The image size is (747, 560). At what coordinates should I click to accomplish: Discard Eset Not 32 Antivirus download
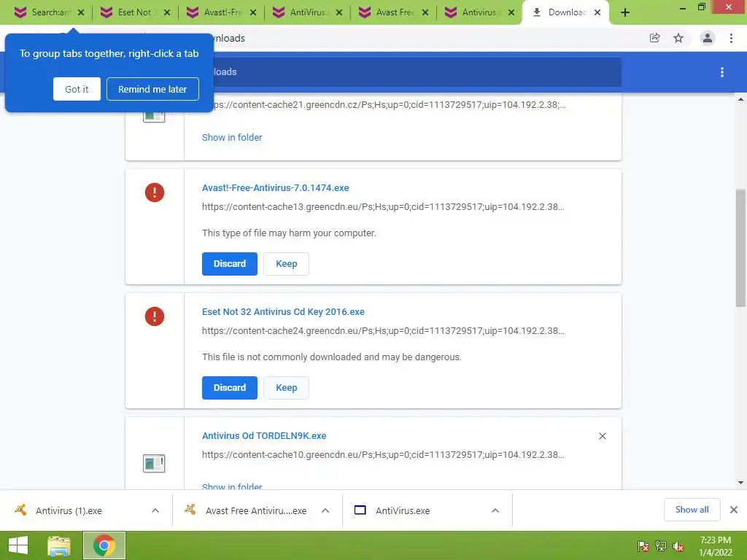tap(230, 388)
